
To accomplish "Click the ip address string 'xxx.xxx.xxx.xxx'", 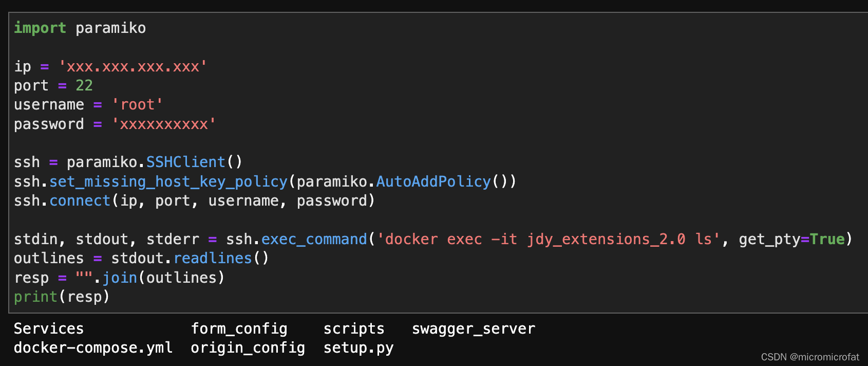I will click(133, 66).
